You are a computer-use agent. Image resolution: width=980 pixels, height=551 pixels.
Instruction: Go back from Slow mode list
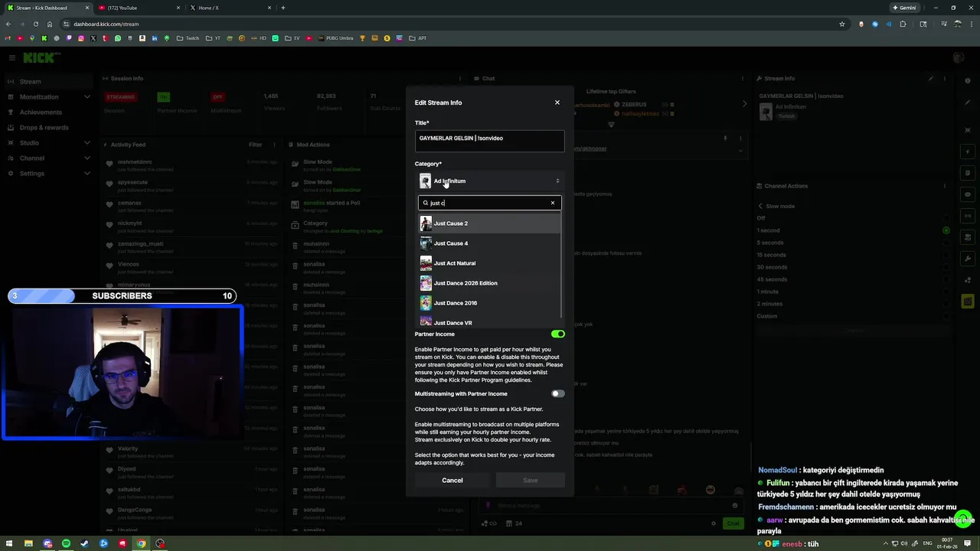point(760,206)
